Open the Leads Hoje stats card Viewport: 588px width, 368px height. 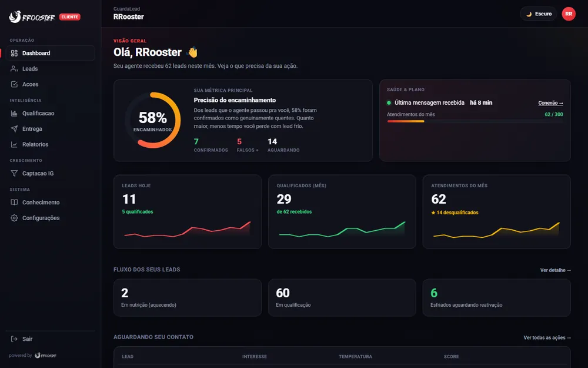click(188, 212)
